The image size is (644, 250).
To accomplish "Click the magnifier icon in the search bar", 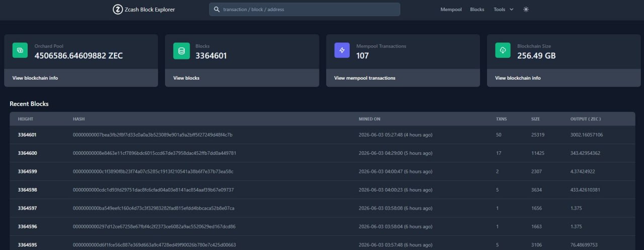I will (217, 9).
